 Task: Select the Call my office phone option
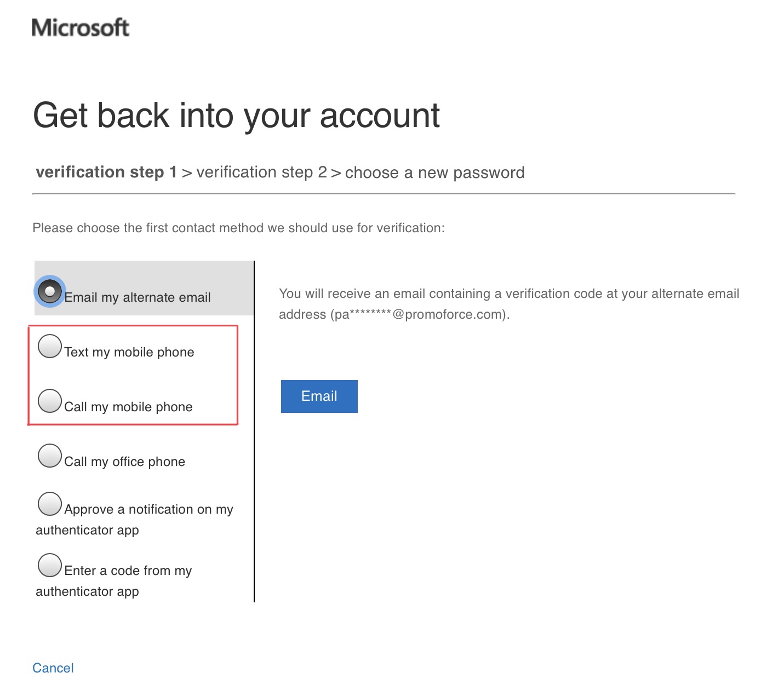tap(50, 455)
